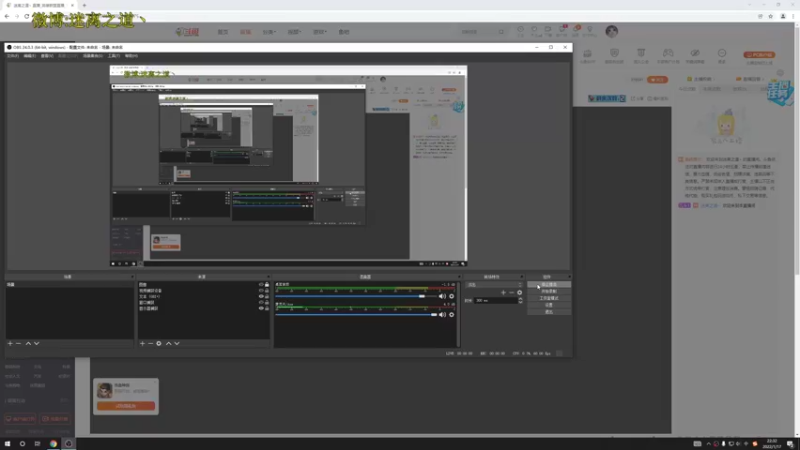Click Start Recording in OBS controls

pos(549,291)
